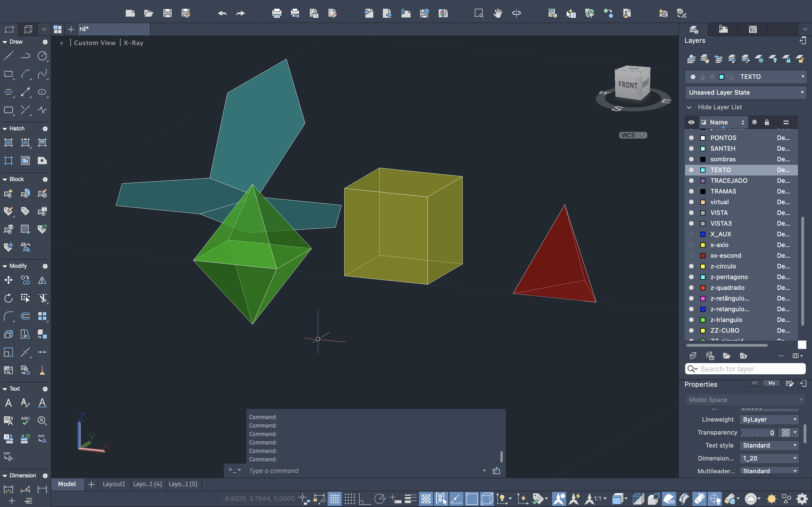Image resolution: width=812 pixels, height=507 pixels.
Task: Select the Circle draw tool
Action: tap(42, 56)
